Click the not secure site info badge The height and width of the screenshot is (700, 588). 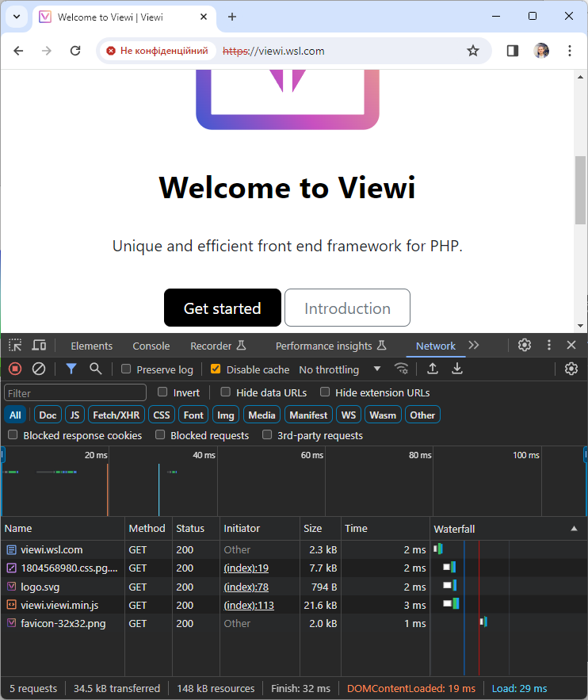(157, 51)
